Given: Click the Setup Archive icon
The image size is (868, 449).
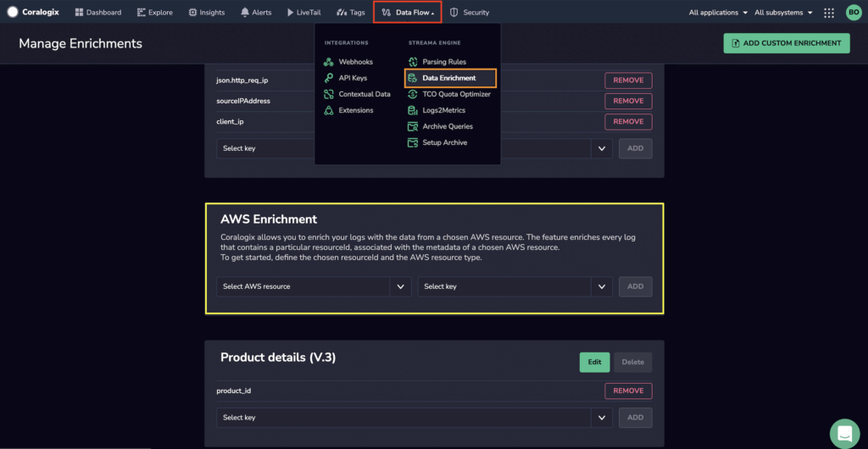Looking at the screenshot, I should [412, 142].
